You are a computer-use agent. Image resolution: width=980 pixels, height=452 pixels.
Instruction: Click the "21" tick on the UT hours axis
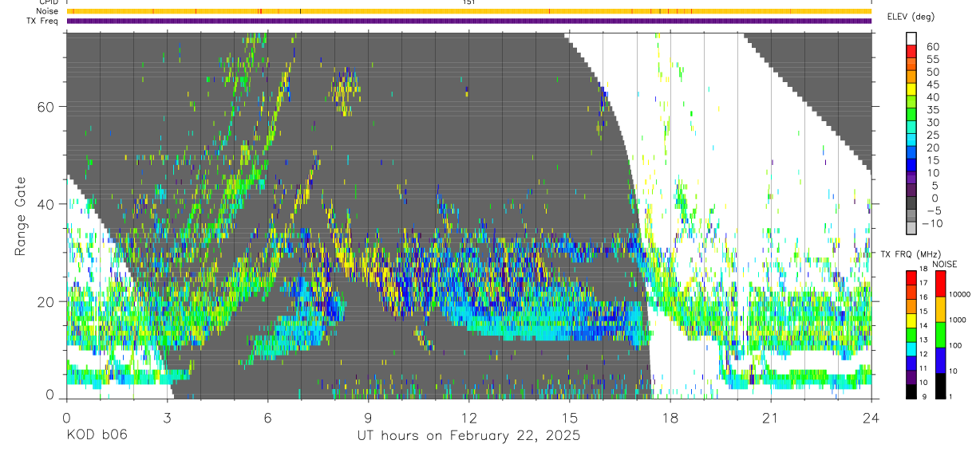coord(771,417)
